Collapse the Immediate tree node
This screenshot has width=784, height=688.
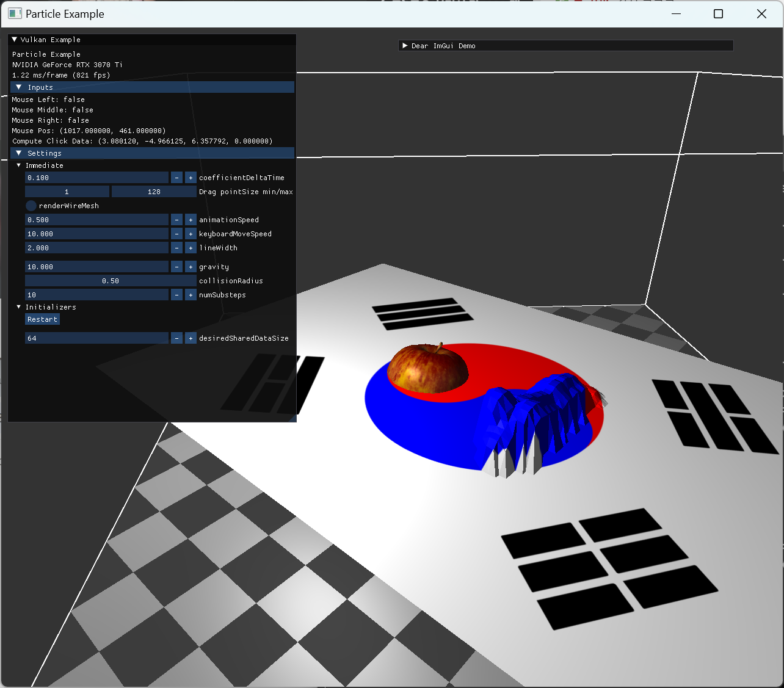tap(19, 165)
